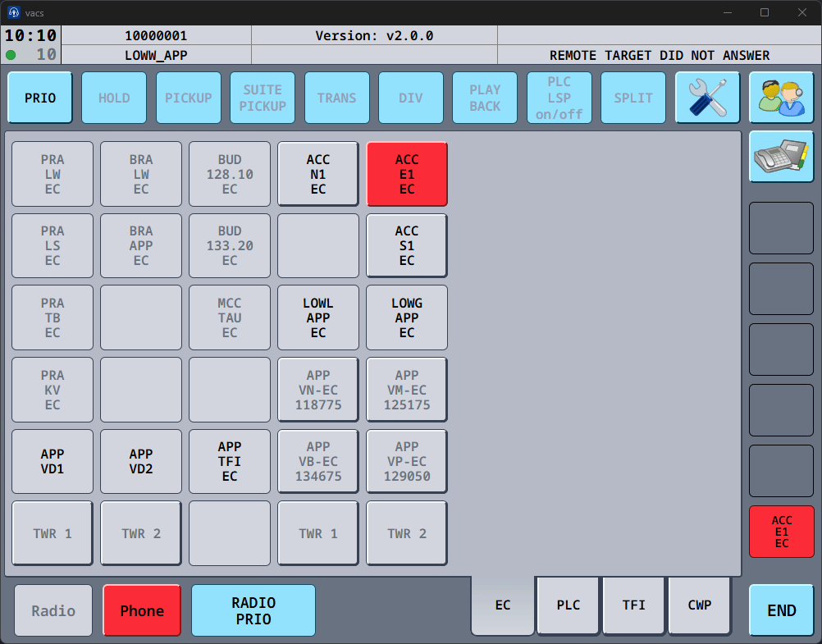The height and width of the screenshot is (644, 822).
Task: Open the operator headset users icon
Action: click(x=781, y=98)
